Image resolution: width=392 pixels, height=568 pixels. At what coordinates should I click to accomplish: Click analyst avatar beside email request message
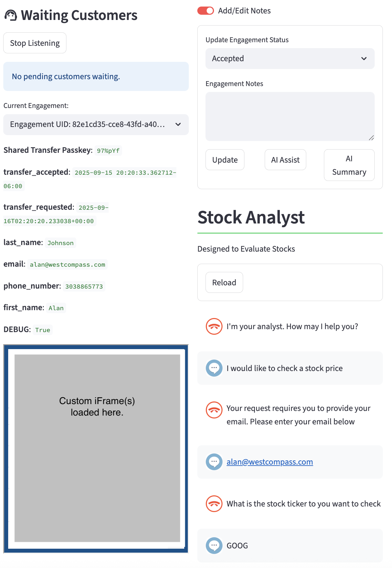click(x=214, y=410)
